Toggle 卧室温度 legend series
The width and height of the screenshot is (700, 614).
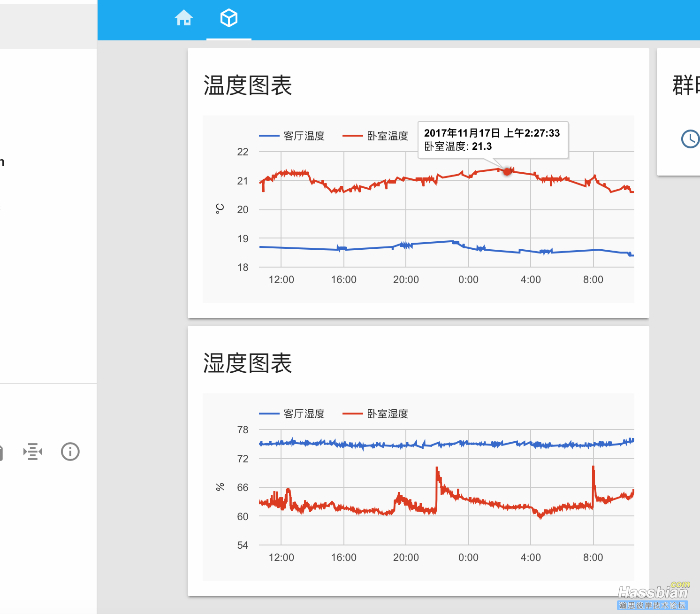pos(375,136)
